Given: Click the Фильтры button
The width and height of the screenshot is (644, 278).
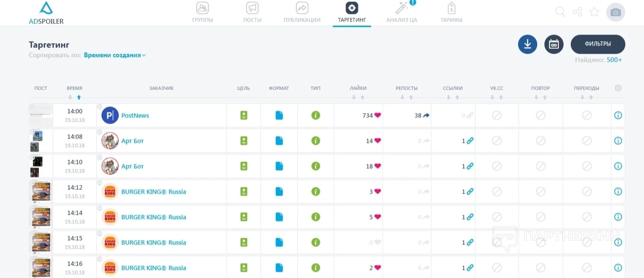Looking at the screenshot, I should [x=598, y=44].
